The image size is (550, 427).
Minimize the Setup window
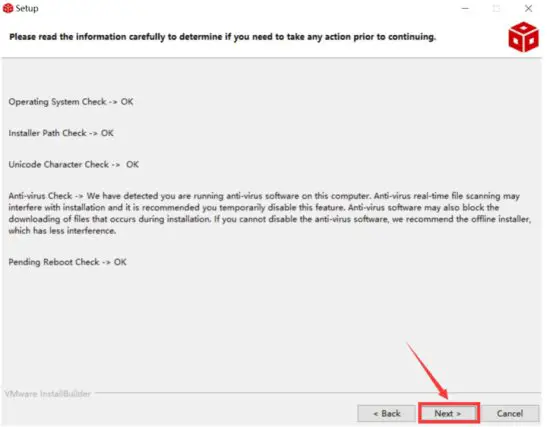point(465,8)
